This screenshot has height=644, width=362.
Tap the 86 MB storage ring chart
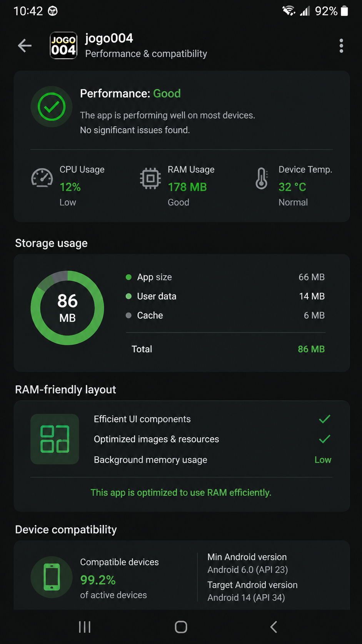67,308
